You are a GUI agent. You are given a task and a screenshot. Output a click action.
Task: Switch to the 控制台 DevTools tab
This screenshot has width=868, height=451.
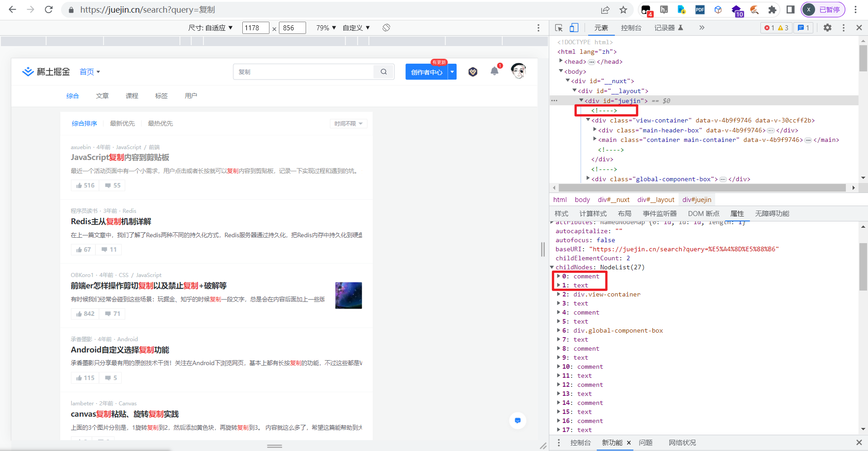(631, 28)
